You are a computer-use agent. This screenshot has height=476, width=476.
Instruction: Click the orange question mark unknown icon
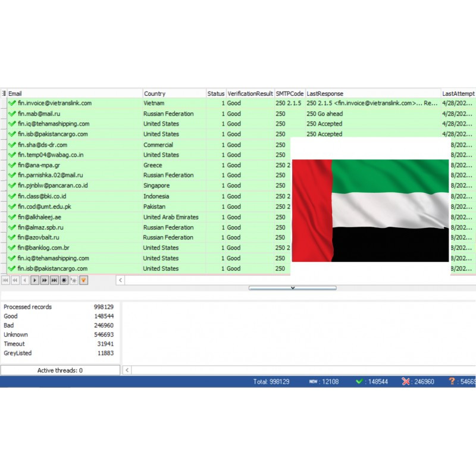[452, 381]
